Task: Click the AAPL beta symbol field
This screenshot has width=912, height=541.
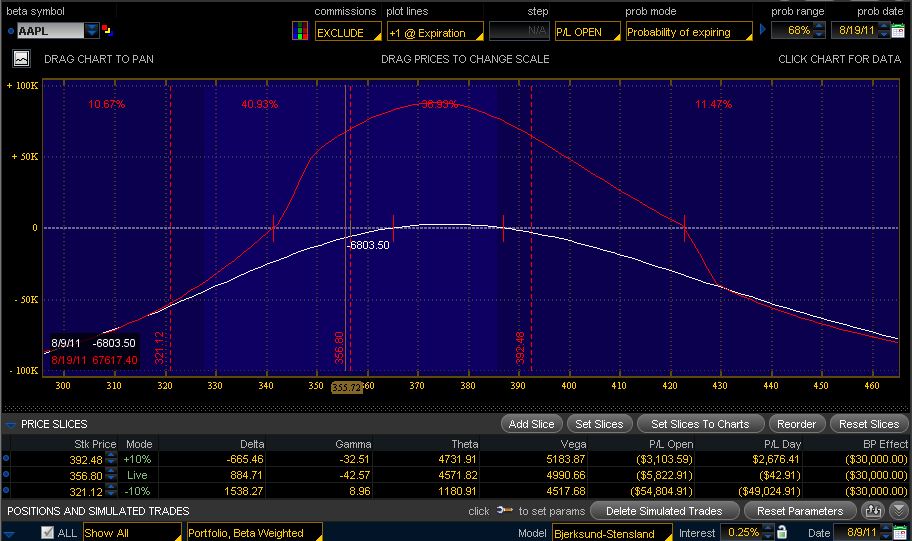Action: (x=50, y=31)
